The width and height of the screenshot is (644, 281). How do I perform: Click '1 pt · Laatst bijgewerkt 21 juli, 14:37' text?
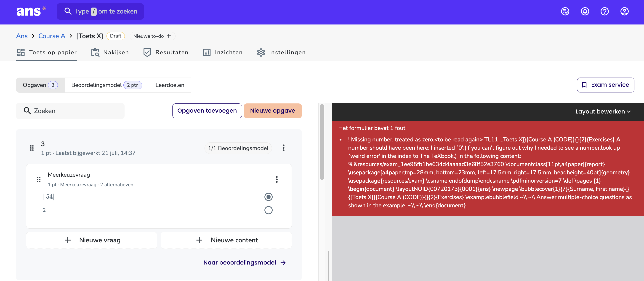click(88, 153)
